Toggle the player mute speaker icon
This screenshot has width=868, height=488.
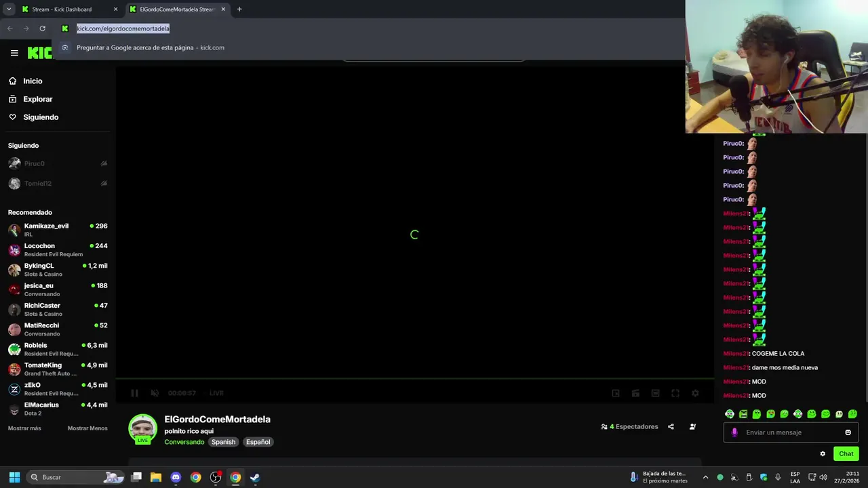point(155,393)
